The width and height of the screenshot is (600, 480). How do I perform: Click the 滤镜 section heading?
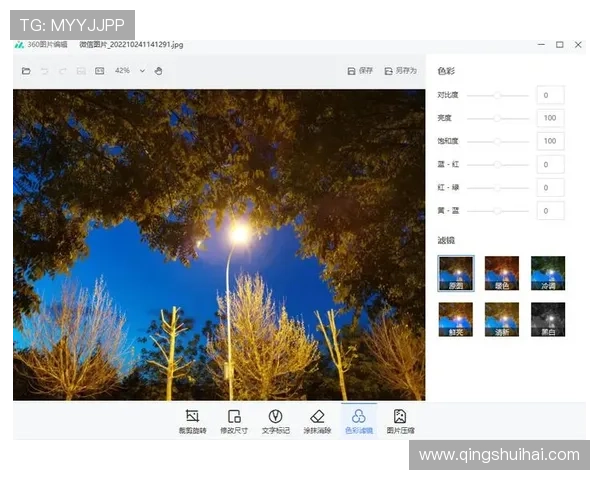pos(446,240)
